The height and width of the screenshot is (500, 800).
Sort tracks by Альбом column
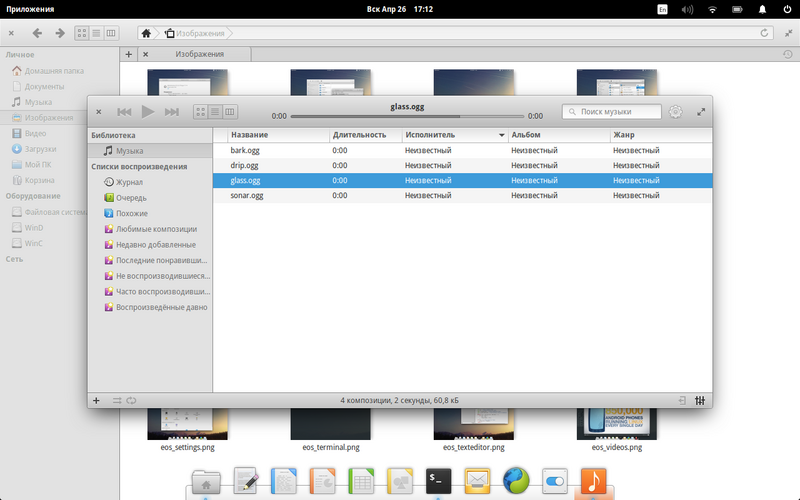[x=559, y=135]
